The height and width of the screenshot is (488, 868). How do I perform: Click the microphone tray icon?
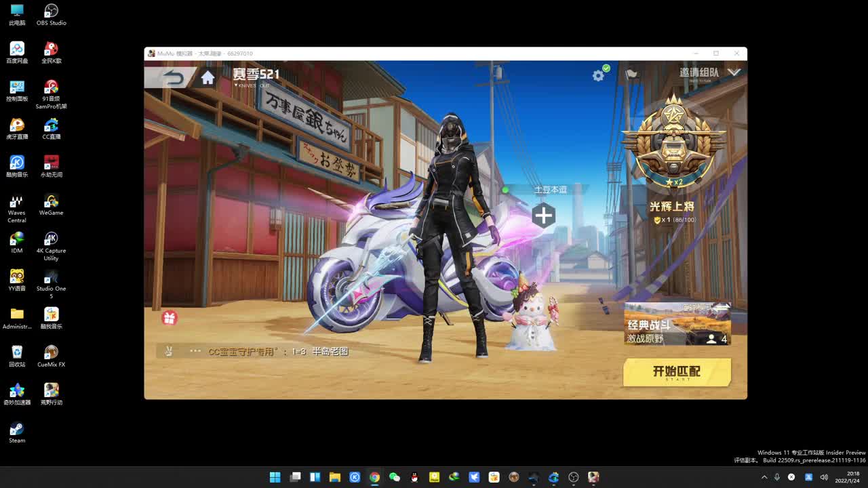(777, 477)
